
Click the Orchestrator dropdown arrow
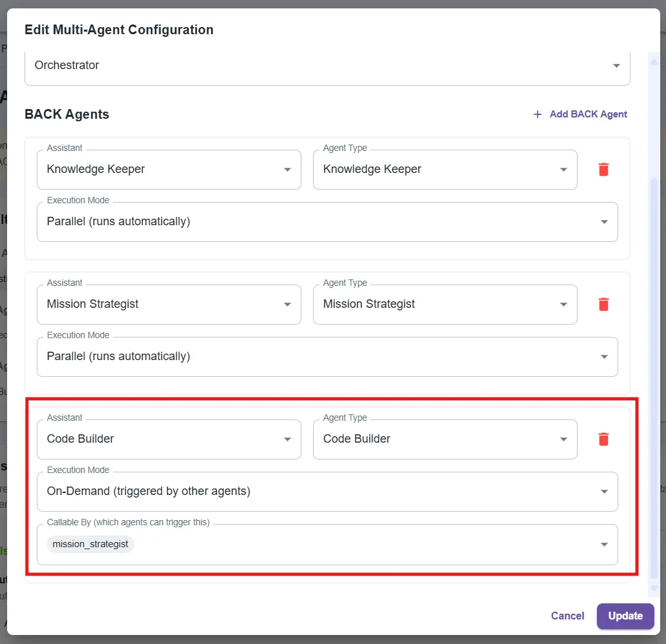[x=616, y=66]
